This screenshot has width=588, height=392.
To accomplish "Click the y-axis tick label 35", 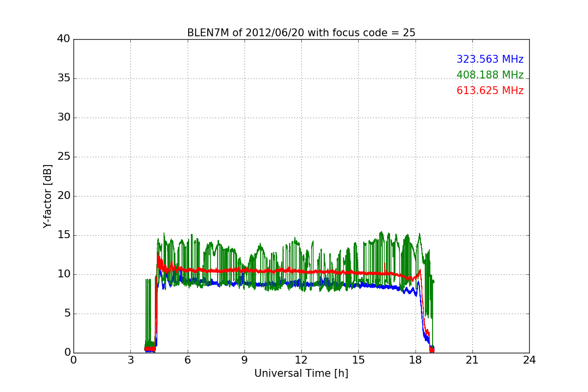I will click(63, 78).
